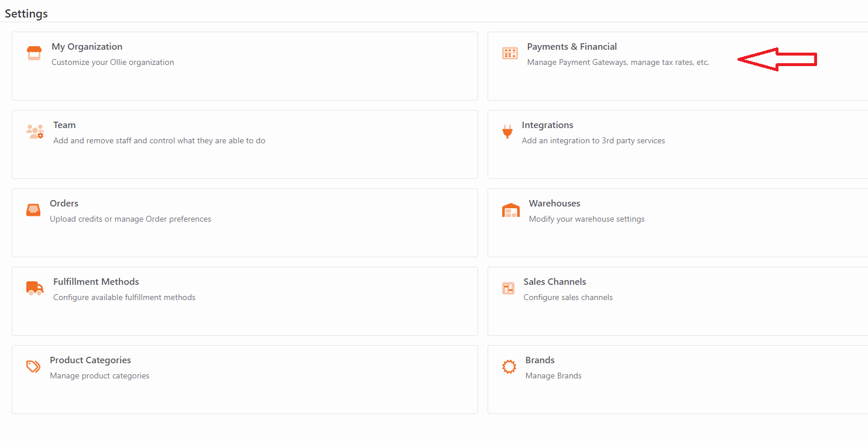Viewport: 868px width, 441px height.
Task: Open Product Categories title
Action: pos(90,360)
